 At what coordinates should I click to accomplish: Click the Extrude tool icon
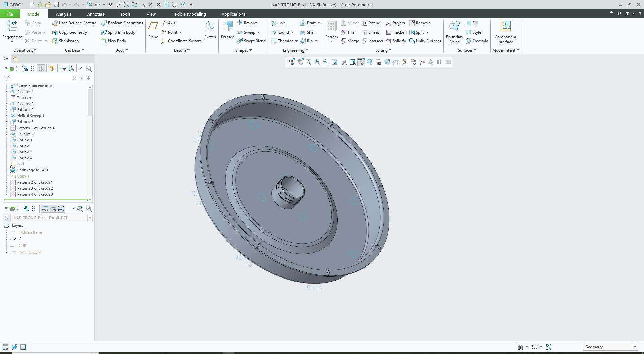click(x=227, y=27)
